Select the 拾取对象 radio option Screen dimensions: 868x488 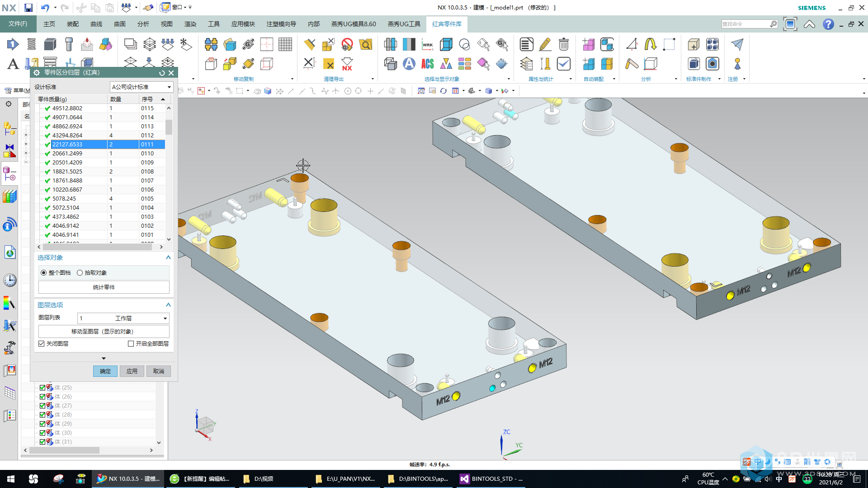coord(80,273)
